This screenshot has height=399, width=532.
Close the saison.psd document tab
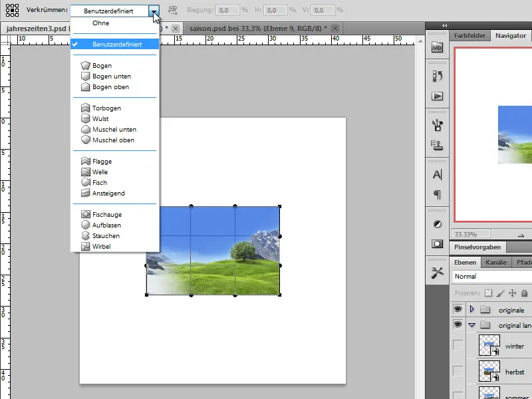pyautogui.click(x=335, y=29)
